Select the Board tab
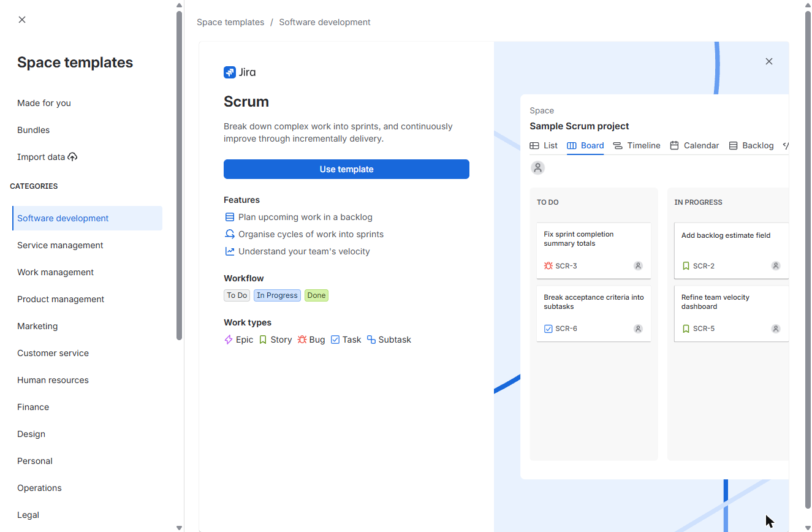Screen dimensions: 812x532 585,146
